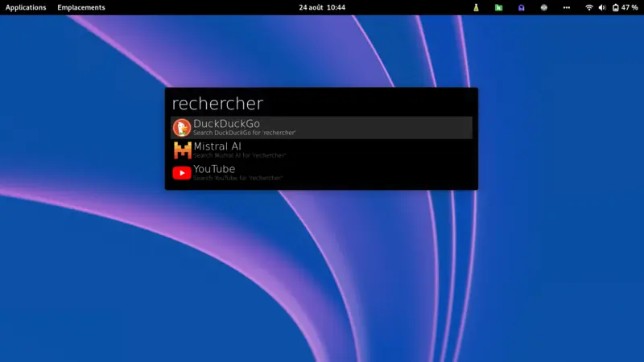This screenshot has height=362, width=644.
Task: Click the red YouTube play icon
Action: (182, 172)
